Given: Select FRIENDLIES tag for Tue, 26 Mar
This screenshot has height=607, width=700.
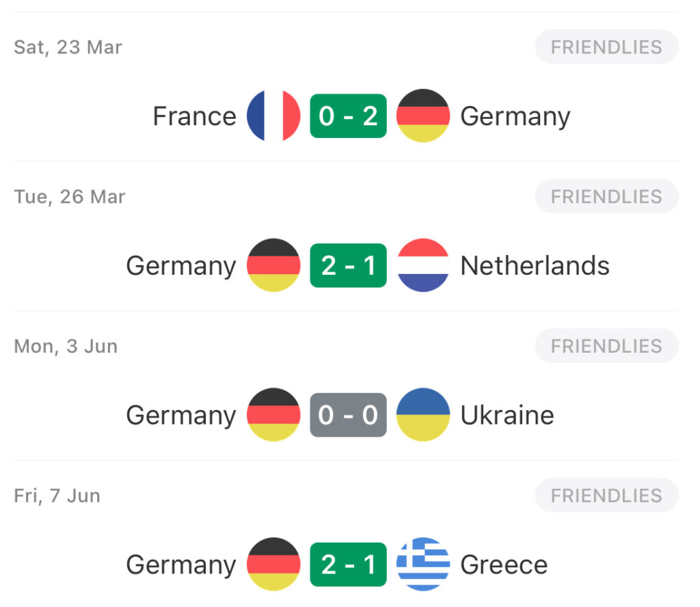Looking at the screenshot, I should [607, 196].
